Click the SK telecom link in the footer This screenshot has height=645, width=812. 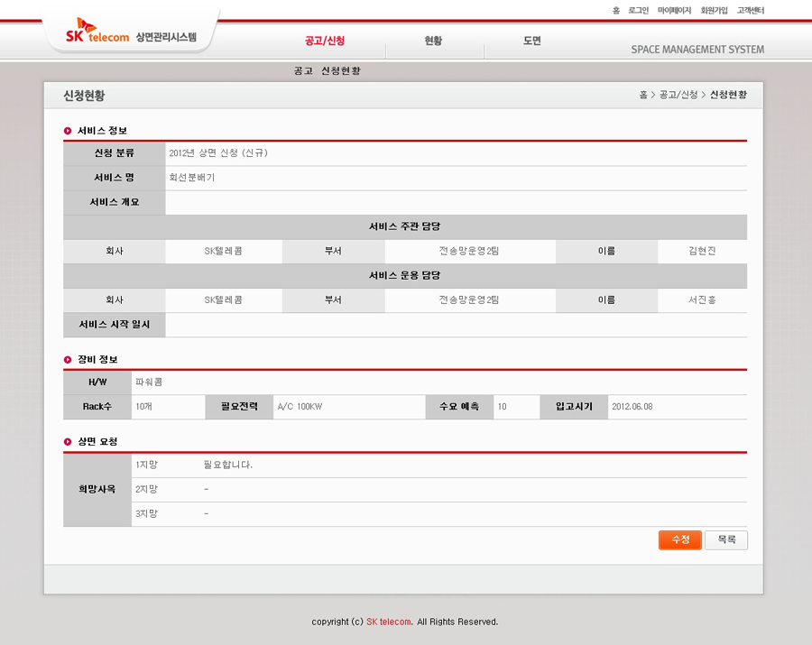(389, 622)
